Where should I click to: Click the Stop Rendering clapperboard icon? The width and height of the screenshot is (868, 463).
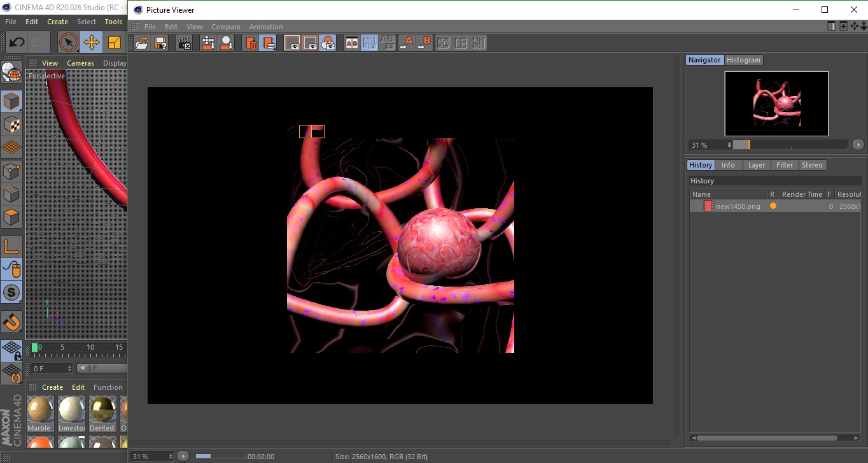[x=185, y=43]
